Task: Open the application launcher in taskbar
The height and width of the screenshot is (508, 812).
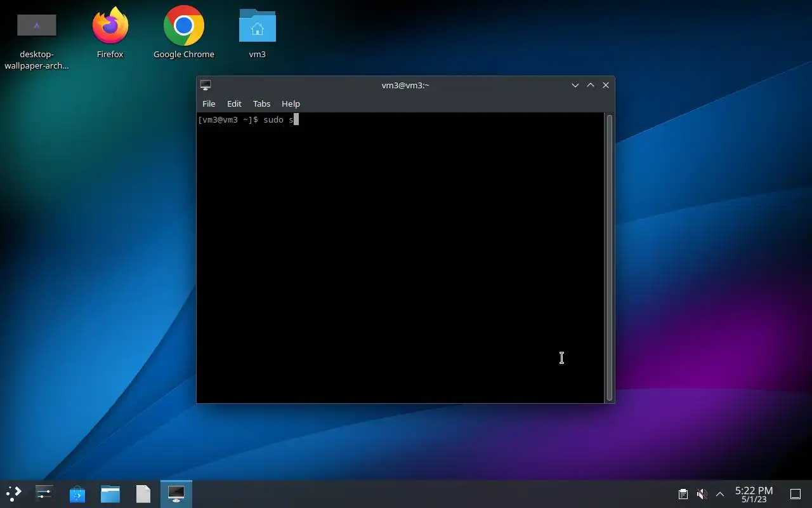Action: 14,493
